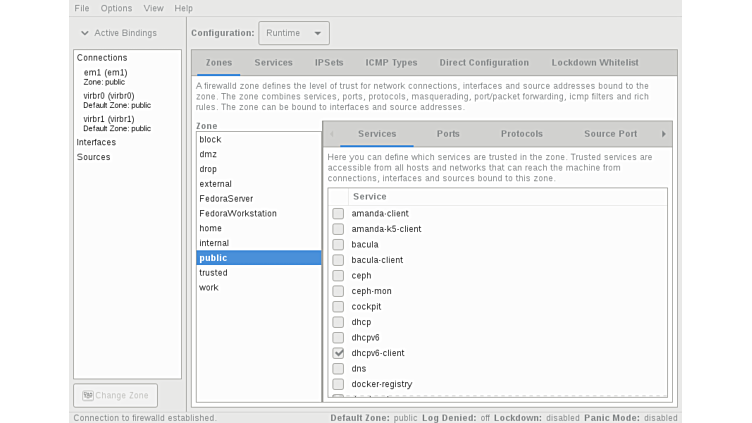Open the Options menu

(116, 8)
